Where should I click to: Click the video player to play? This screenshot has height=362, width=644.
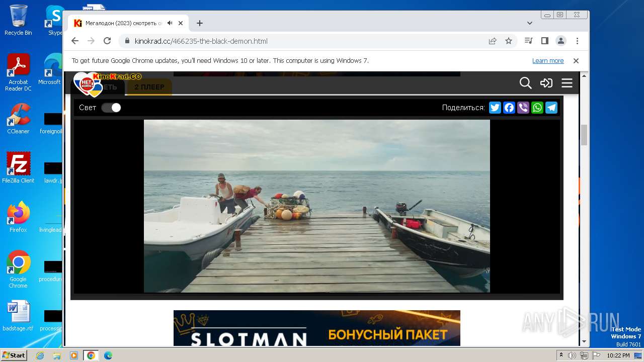pyautogui.click(x=317, y=206)
